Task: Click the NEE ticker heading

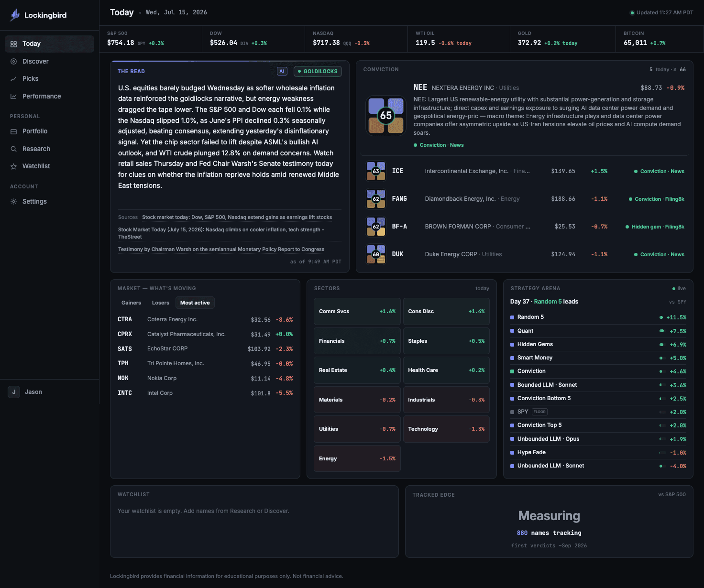Action: pos(420,87)
